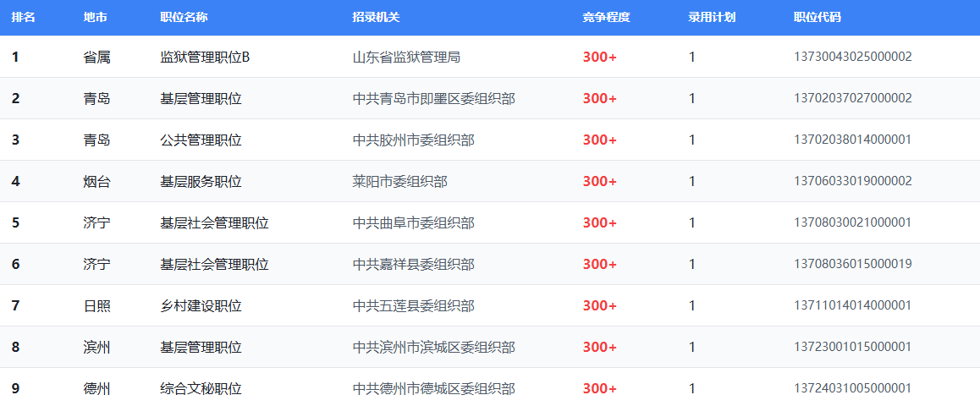Click 中共滨州市滨城区委组织部

pyautogui.click(x=433, y=348)
